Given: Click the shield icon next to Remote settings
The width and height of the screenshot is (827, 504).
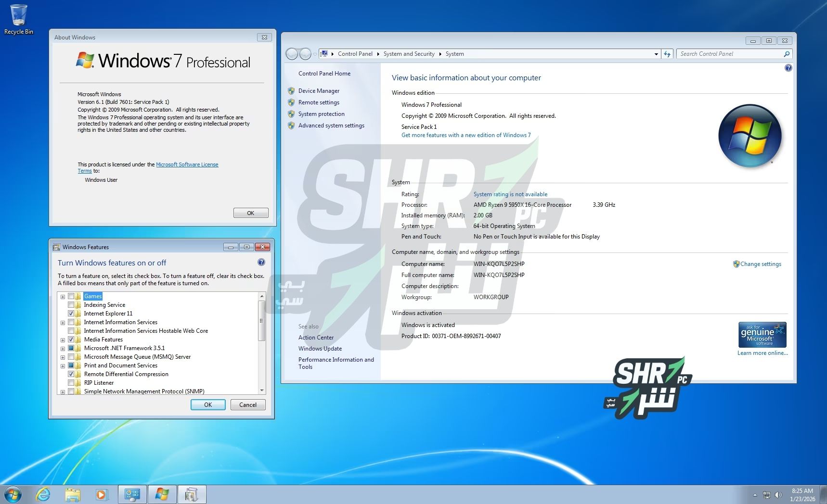Looking at the screenshot, I should pyautogui.click(x=291, y=102).
